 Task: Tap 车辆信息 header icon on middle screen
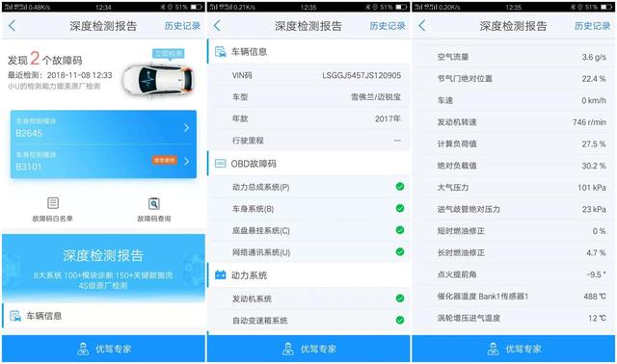[x=221, y=51]
